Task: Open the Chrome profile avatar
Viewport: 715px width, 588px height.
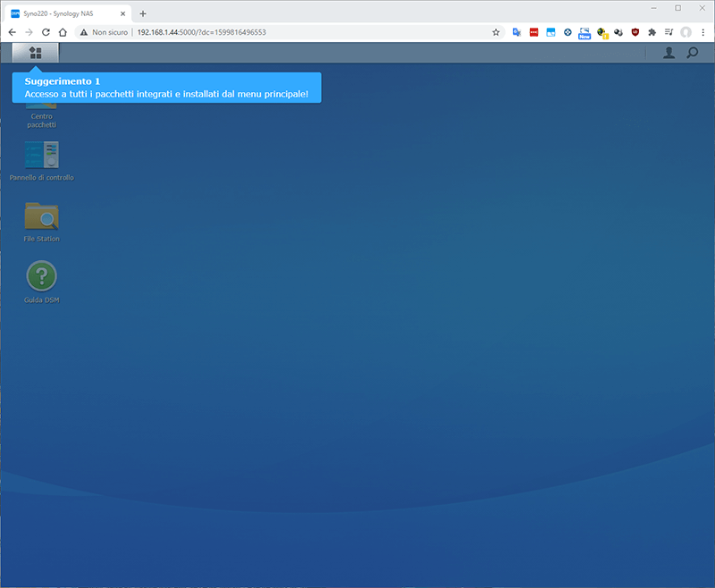Action: tap(686, 32)
